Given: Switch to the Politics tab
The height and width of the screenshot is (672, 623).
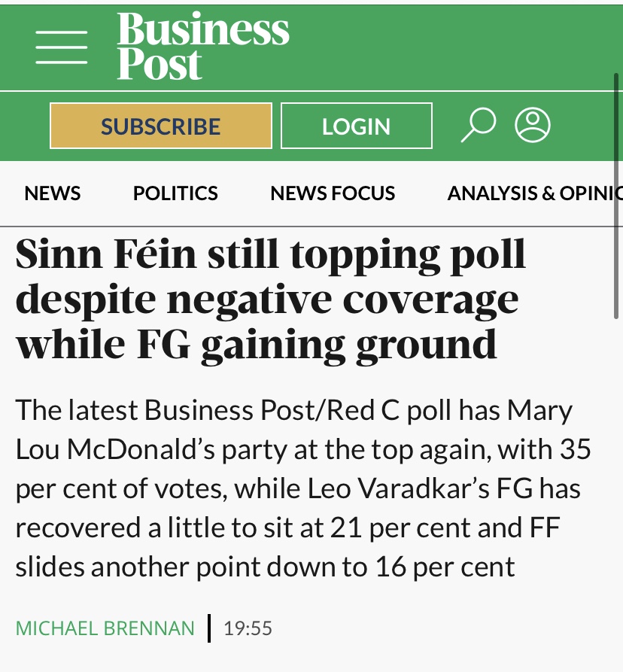Looking at the screenshot, I should click(175, 193).
